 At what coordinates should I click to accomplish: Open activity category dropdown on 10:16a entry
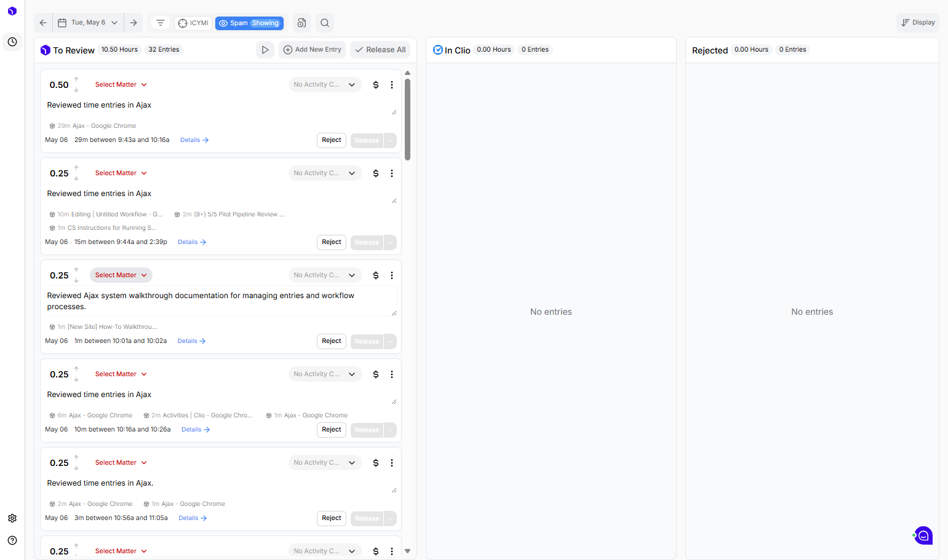click(325, 374)
